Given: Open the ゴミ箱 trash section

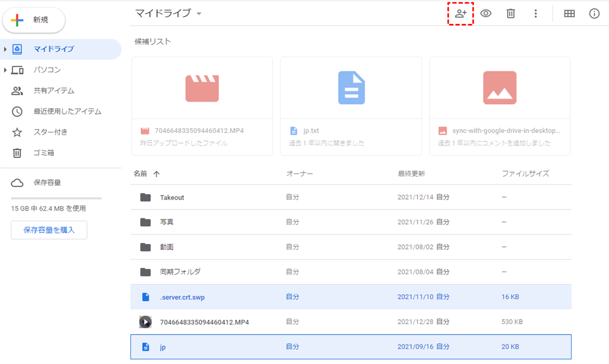Looking at the screenshot, I should (43, 153).
